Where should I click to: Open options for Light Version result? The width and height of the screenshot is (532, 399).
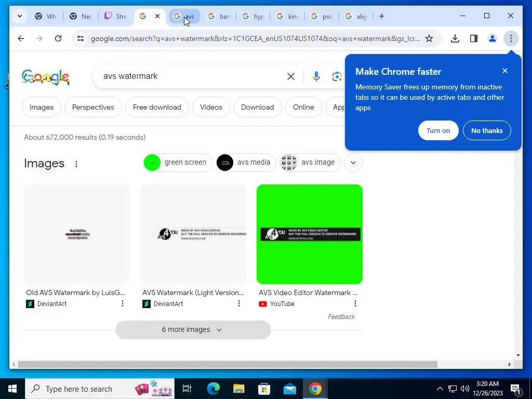(239, 303)
